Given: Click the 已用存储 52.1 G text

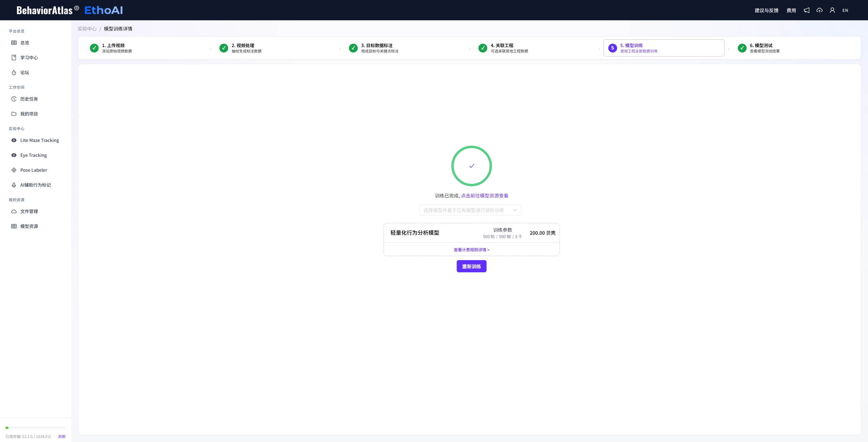Looking at the screenshot, I should click(x=28, y=437).
